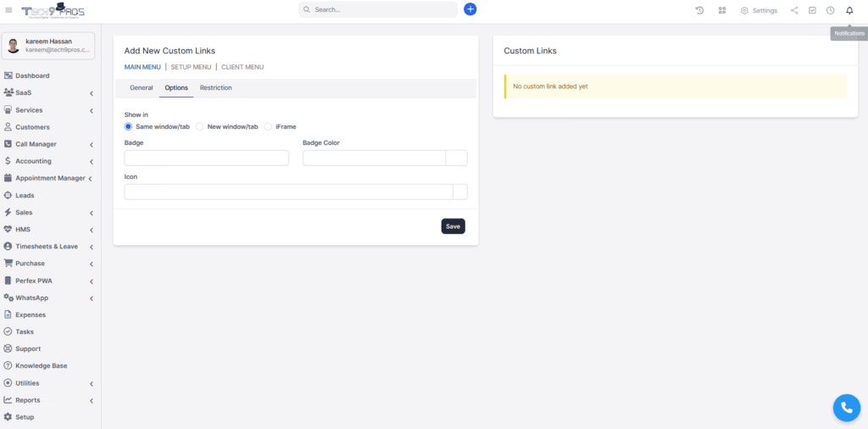The image size is (868, 429).
Task: Select the SETUP MENU link
Action: tap(191, 67)
